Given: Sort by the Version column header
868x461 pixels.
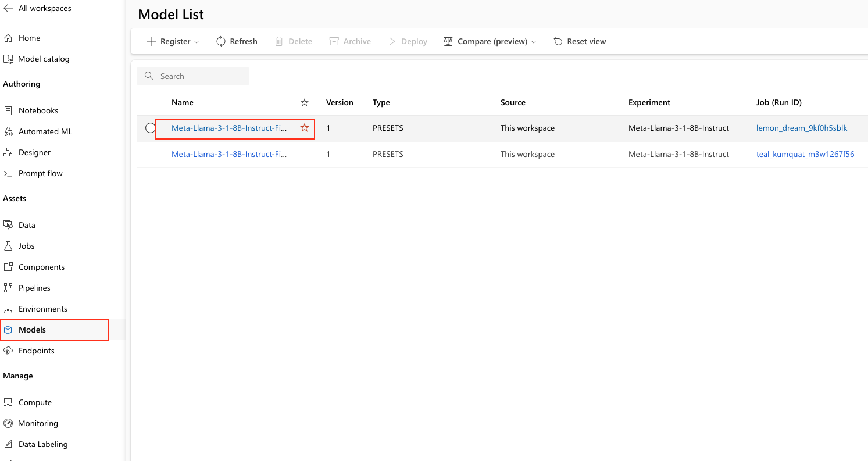Looking at the screenshot, I should [340, 102].
